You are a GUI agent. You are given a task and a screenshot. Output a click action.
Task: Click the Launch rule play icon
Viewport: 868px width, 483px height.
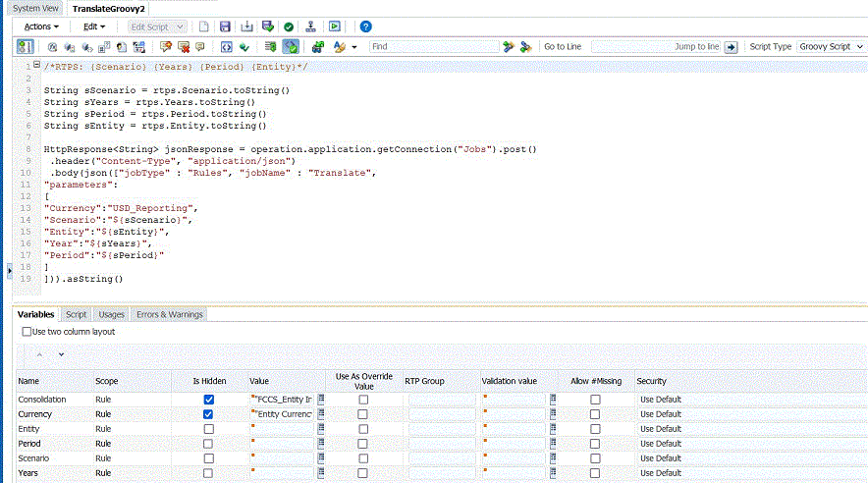[x=335, y=27]
